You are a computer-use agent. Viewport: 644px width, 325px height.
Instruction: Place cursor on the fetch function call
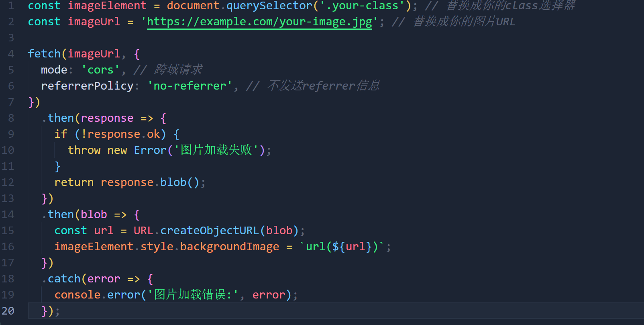[x=44, y=54]
